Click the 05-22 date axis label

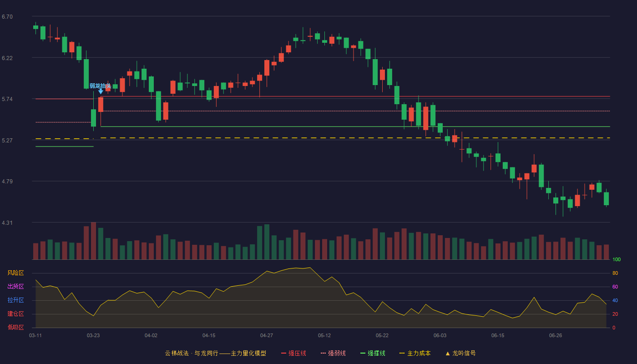[382, 335]
